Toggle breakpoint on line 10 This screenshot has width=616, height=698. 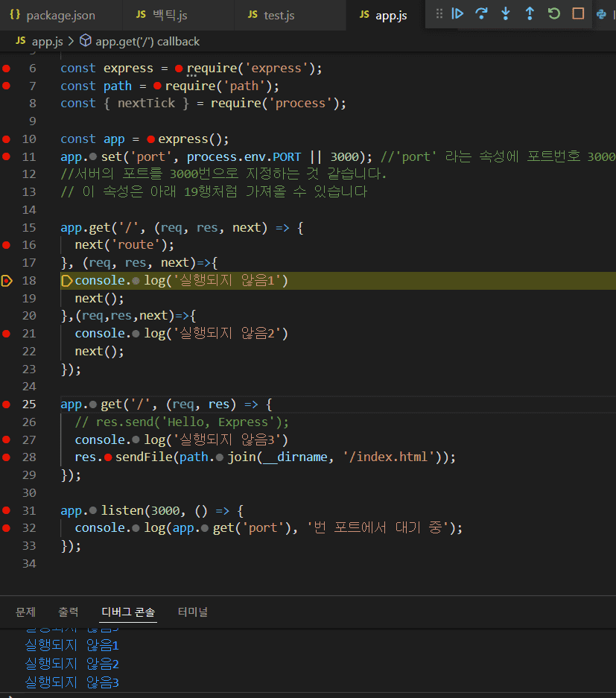[6, 139]
